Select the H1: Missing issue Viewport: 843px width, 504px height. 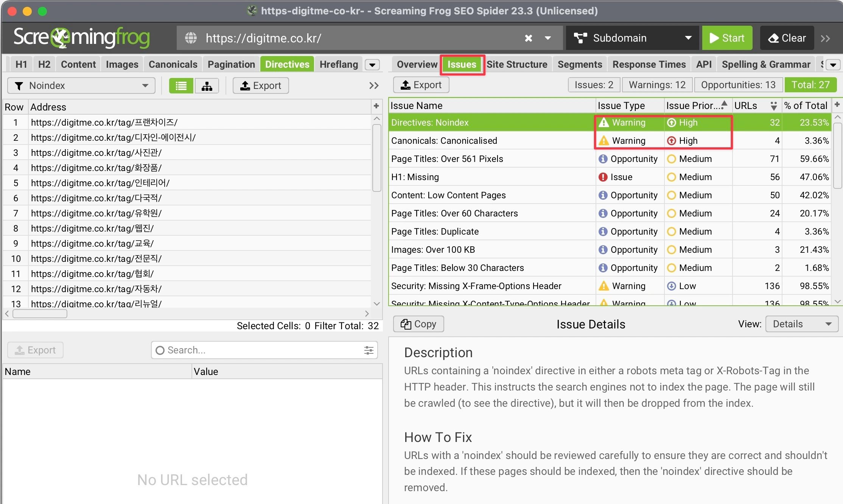tap(610, 177)
